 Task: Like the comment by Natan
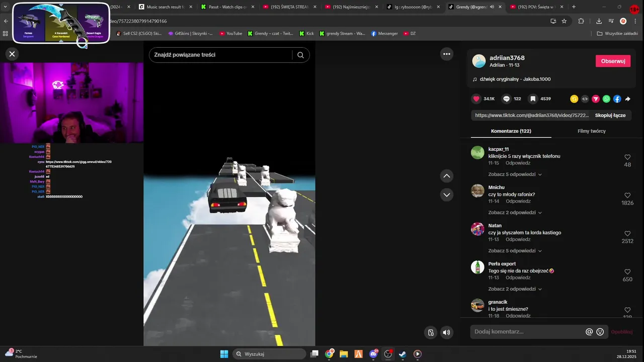click(627, 234)
